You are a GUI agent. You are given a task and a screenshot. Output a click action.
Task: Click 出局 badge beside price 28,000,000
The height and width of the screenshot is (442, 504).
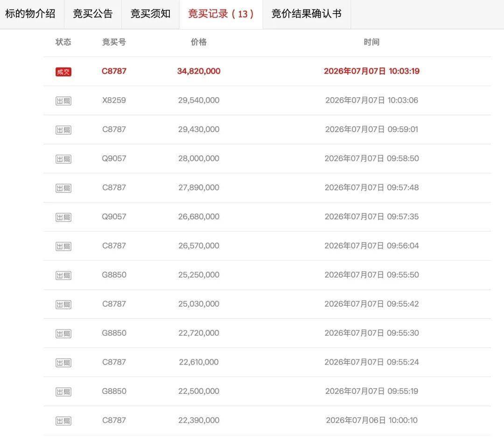[x=63, y=159]
